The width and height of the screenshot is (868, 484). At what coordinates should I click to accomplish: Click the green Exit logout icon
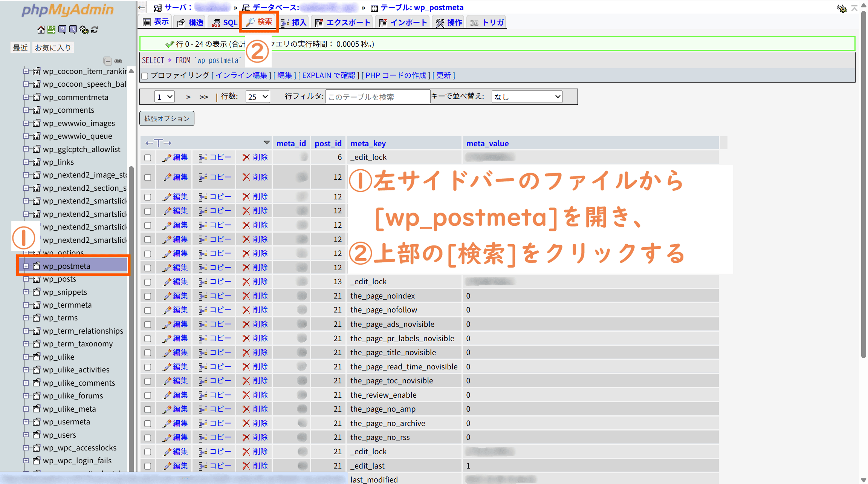(x=52, y=30)
